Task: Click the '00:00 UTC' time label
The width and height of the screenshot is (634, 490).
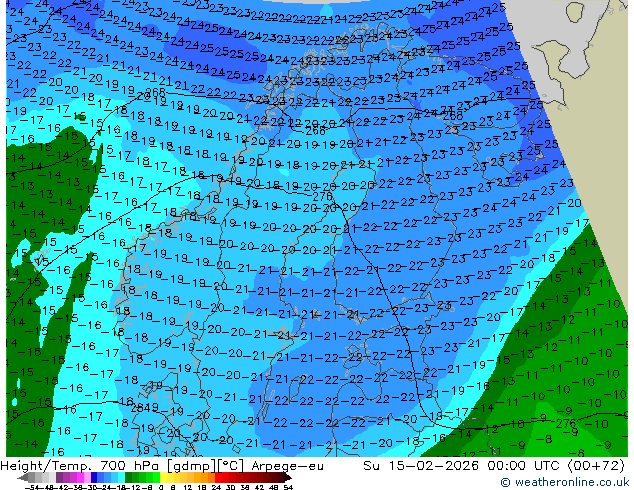Action: pos(526,466)
